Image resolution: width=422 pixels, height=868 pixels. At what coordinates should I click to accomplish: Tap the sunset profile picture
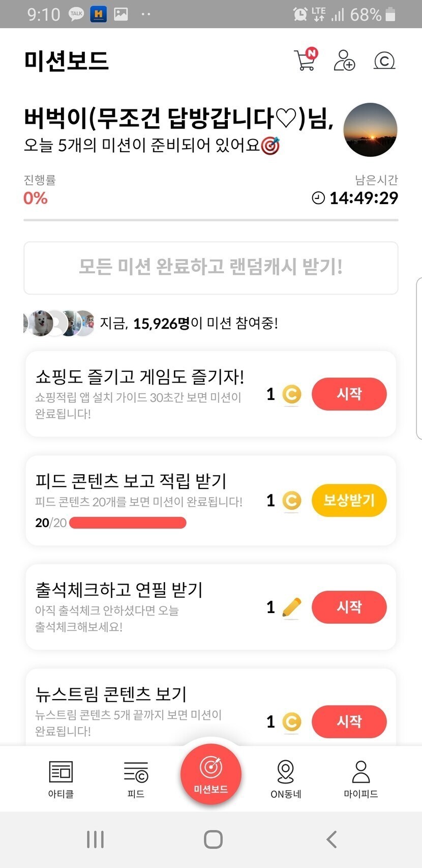[x=370, y=130]
